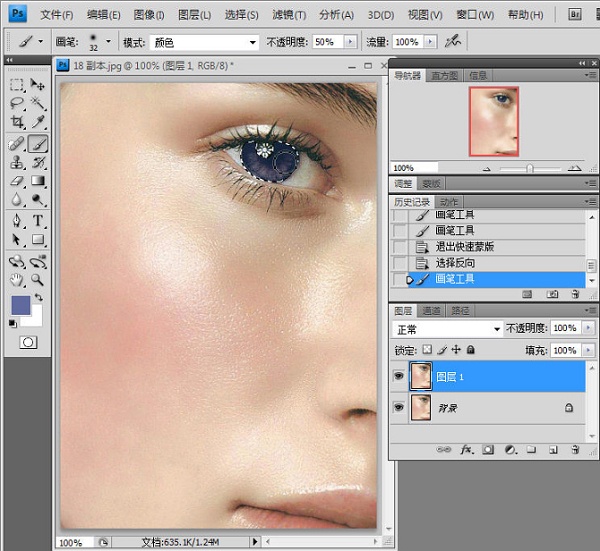Open the 图像(I) menu
This screenshot has height=551, width=600.
tap(149, 15)
